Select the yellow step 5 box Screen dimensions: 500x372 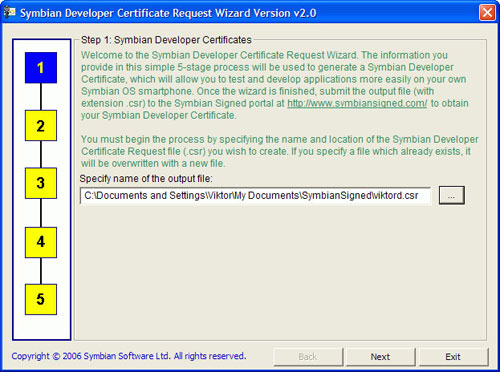[41, 299]
